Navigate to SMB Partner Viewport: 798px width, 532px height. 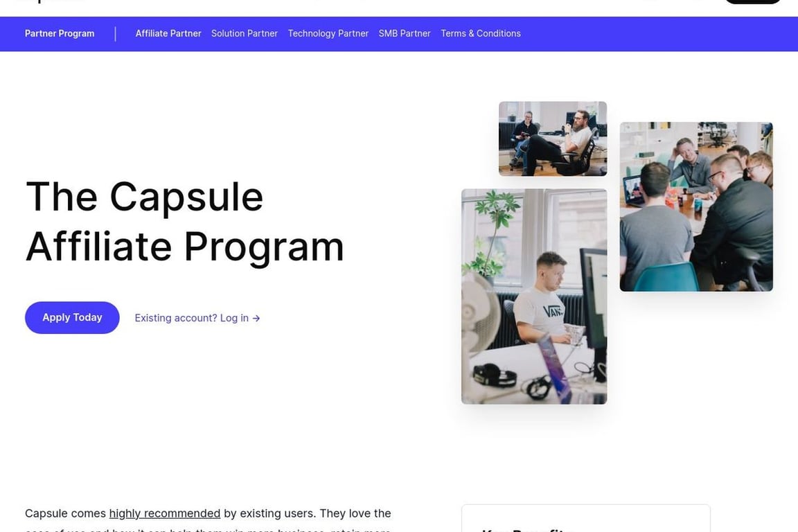[x=405, y=34]
